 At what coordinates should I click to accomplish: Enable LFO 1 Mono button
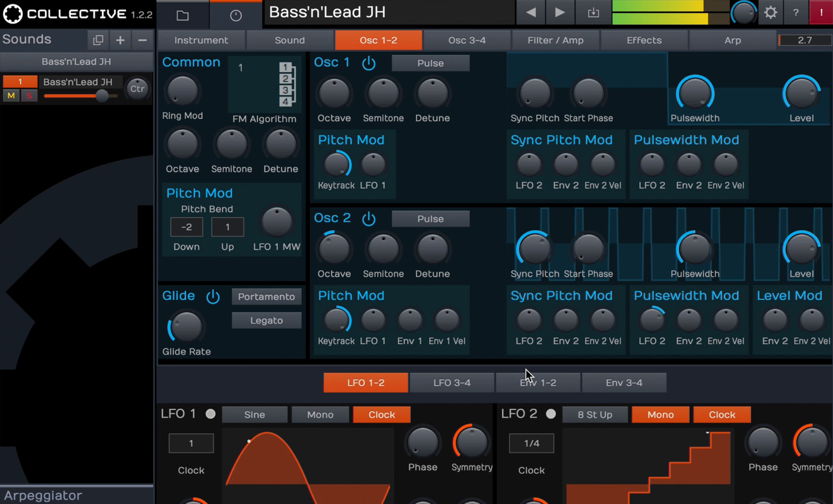coord(320,415)
